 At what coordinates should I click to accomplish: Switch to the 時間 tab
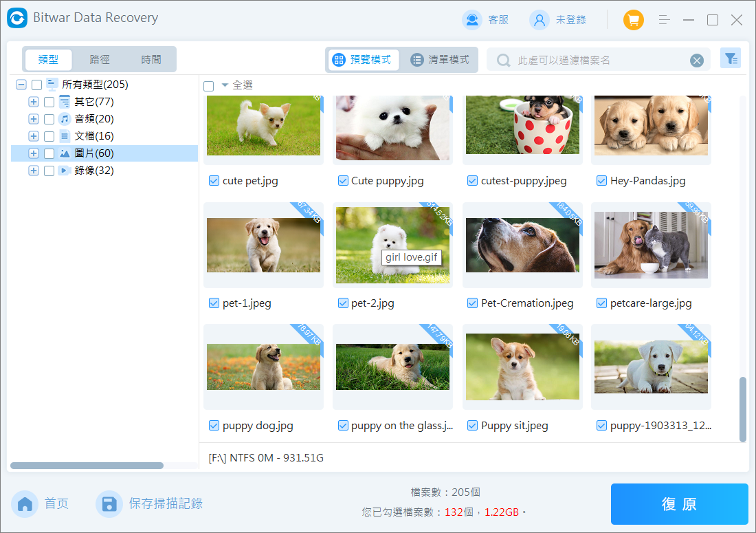(151, 60)
